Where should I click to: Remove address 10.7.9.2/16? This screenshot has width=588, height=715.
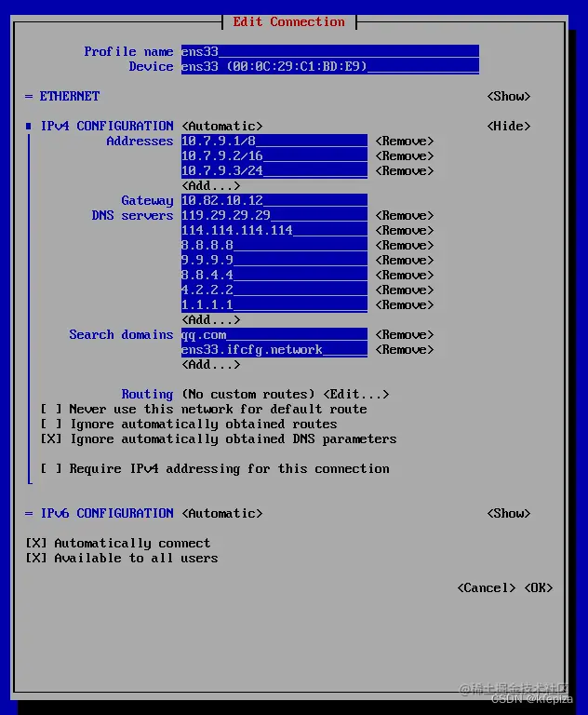tap(405, 156)
